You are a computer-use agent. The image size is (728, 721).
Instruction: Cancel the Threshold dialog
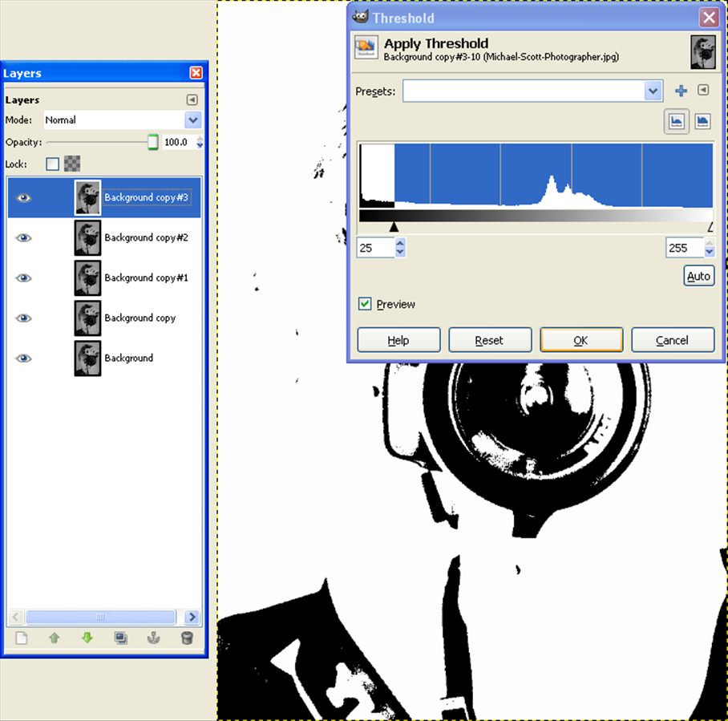pyautogui.click(x=673, y=340)
